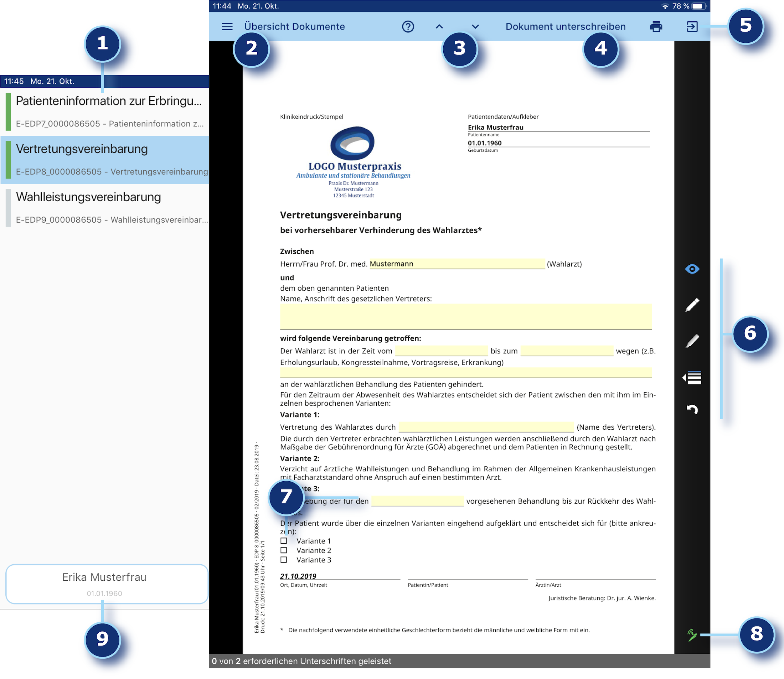784x679 pixels.
Task: Select the white pen tool
Action: [692, 305]
